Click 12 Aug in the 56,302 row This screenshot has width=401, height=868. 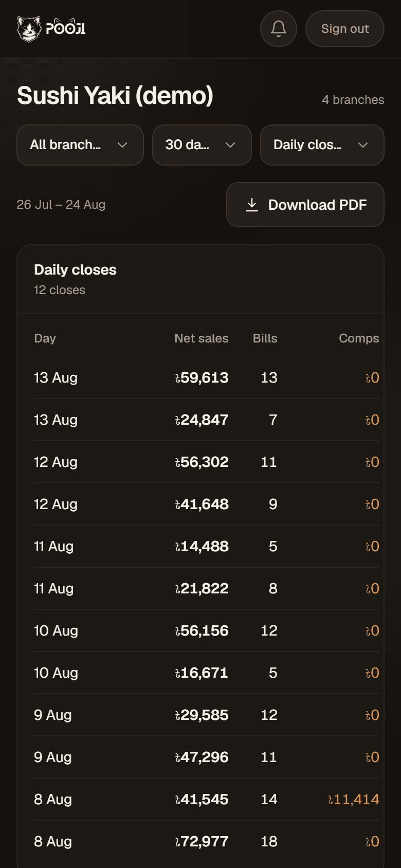[56, 462]
